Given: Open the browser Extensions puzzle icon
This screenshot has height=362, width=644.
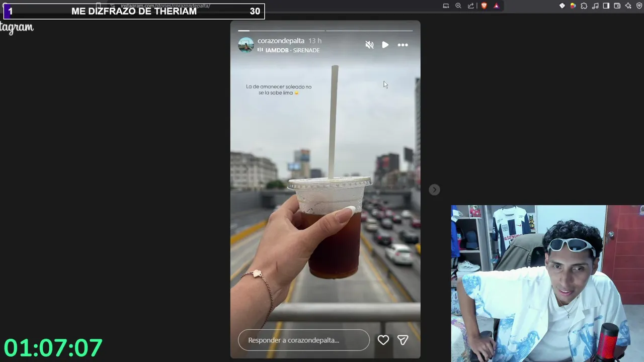Looking at the screenshot, I should [584, 6].
